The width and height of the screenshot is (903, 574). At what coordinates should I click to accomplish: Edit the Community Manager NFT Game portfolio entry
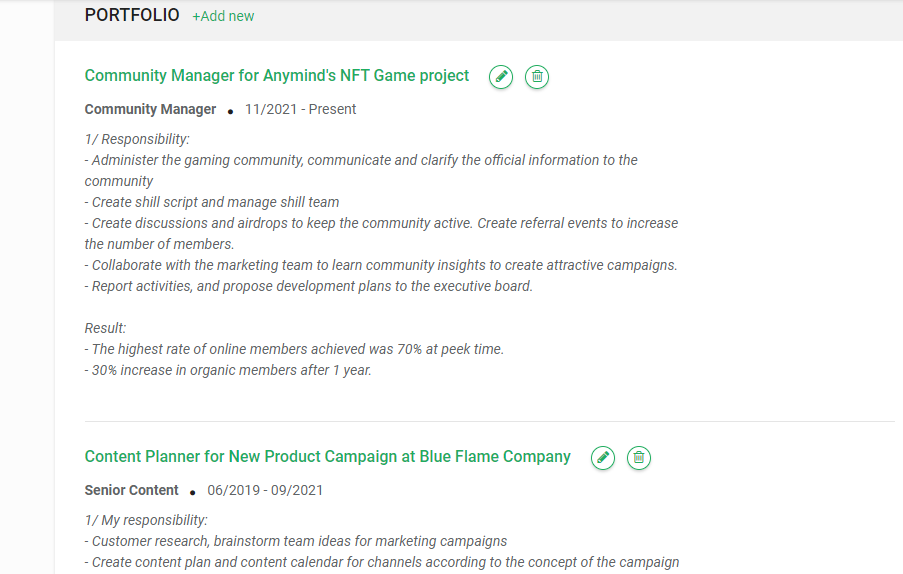click(501, 76)
